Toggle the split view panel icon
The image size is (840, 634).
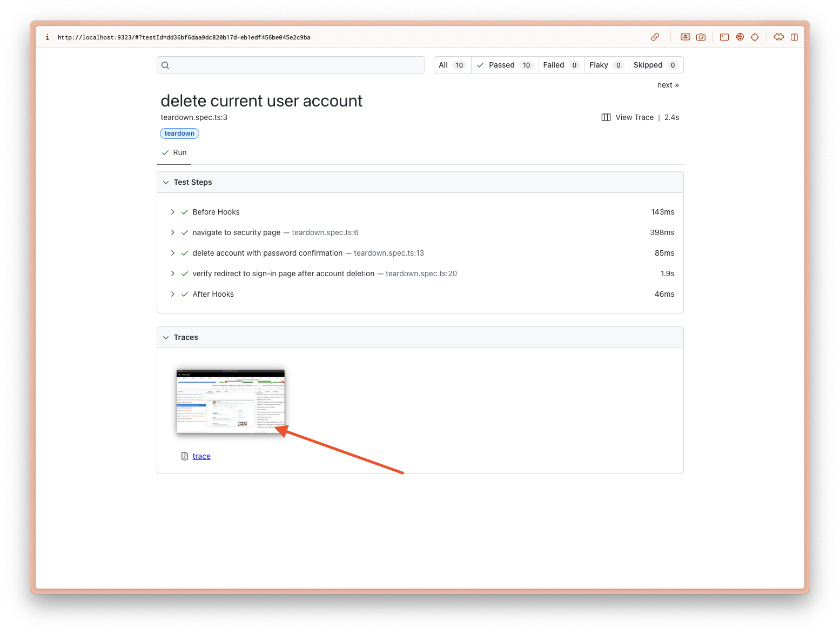click(794, 37)
